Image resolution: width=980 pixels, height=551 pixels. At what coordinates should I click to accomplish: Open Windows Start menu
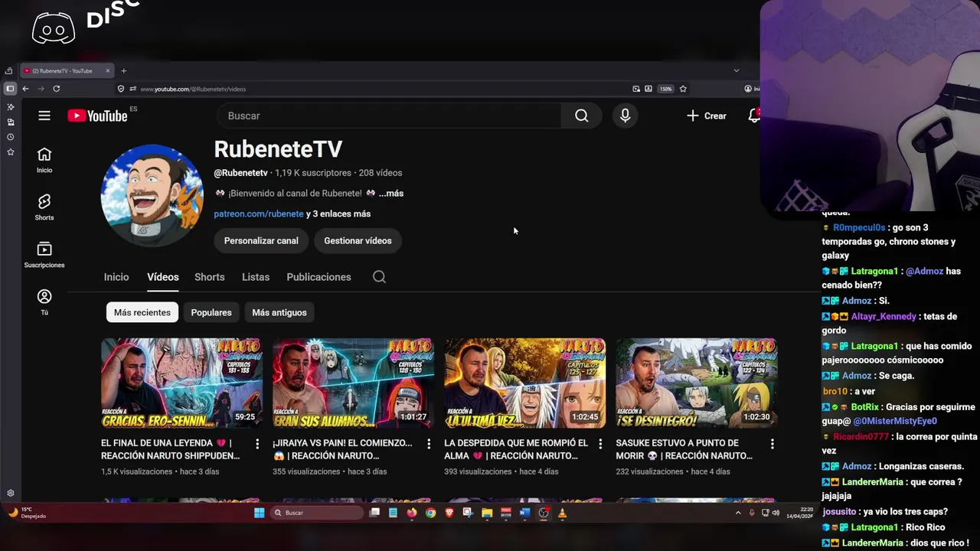[x=259, y=513]
